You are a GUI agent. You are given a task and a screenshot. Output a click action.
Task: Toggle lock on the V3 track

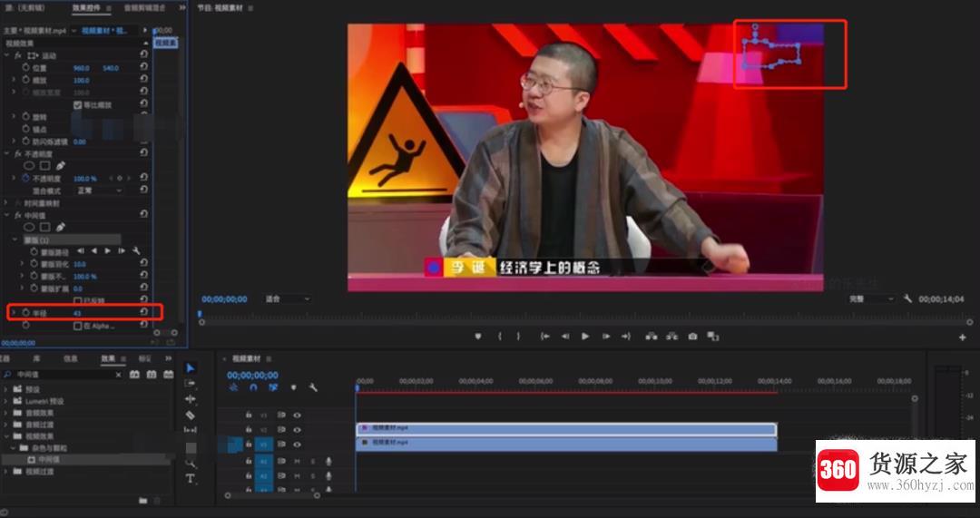point(248,415)
